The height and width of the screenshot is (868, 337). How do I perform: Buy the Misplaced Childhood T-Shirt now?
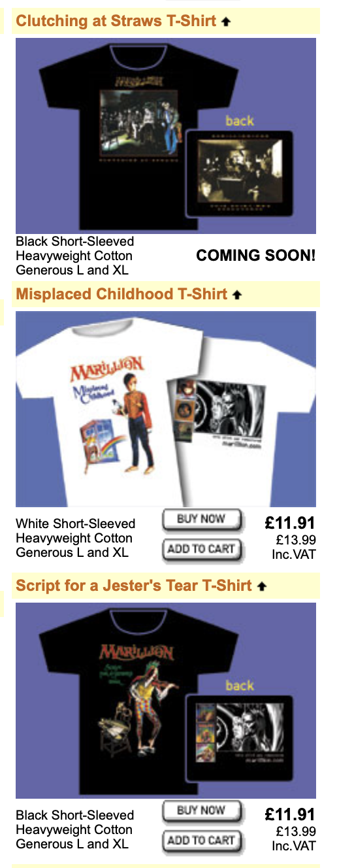202,520
